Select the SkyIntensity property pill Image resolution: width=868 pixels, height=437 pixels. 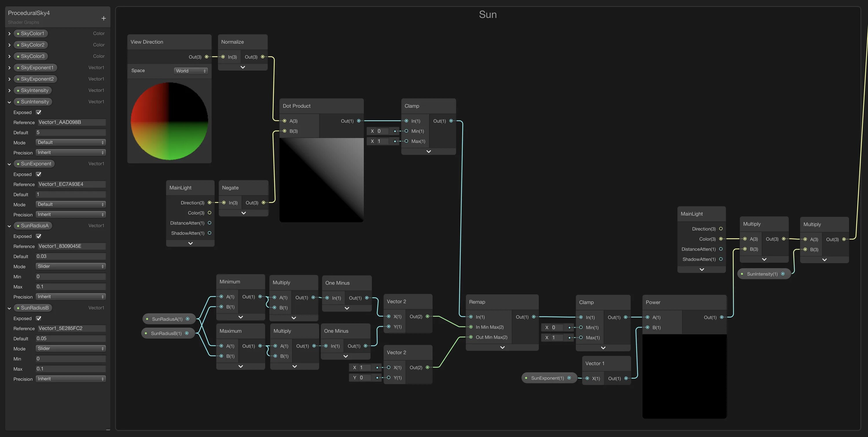32,90
